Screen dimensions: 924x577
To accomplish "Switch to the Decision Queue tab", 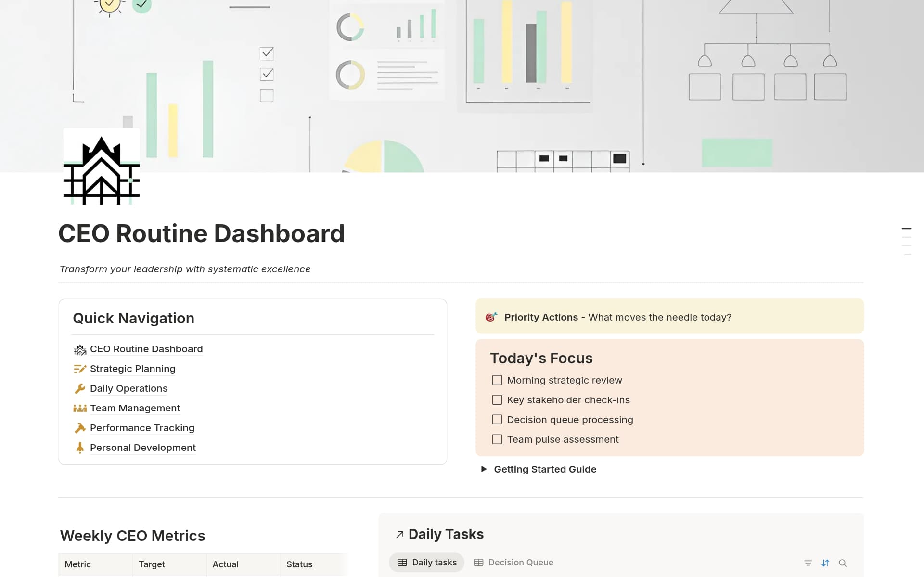I will pos(513,562).
